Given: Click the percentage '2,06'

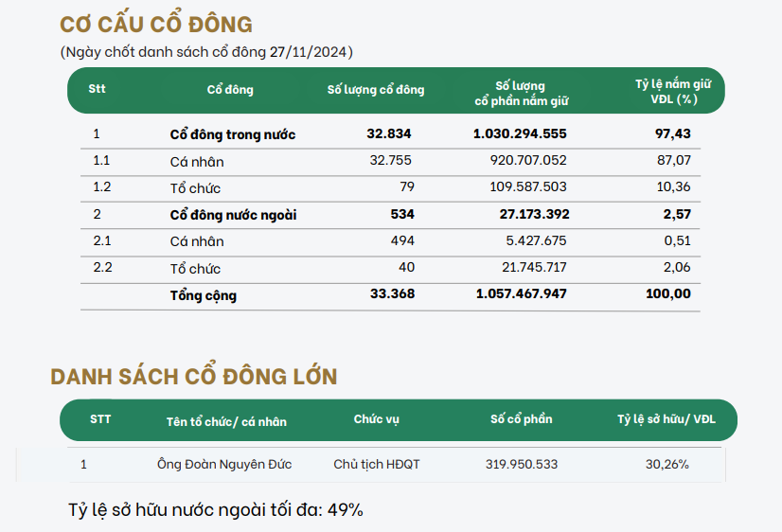Looking at the screenshot, I should (677, 267).
